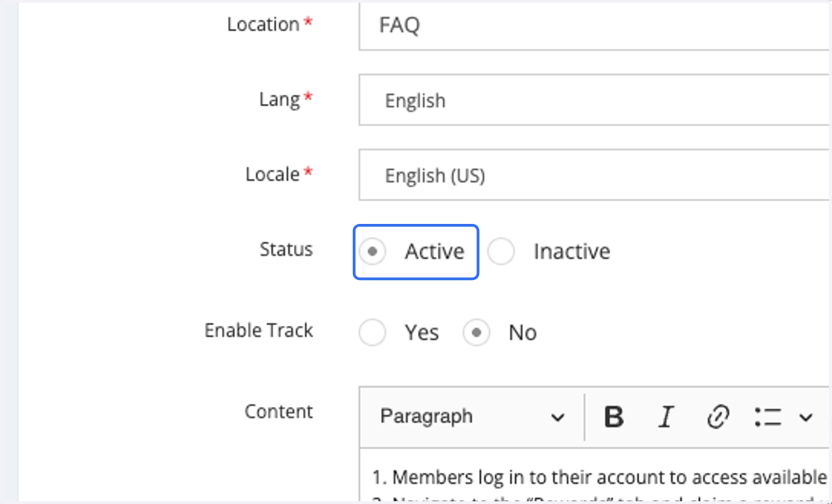Select the Inactive status radio button

point(501,252)
